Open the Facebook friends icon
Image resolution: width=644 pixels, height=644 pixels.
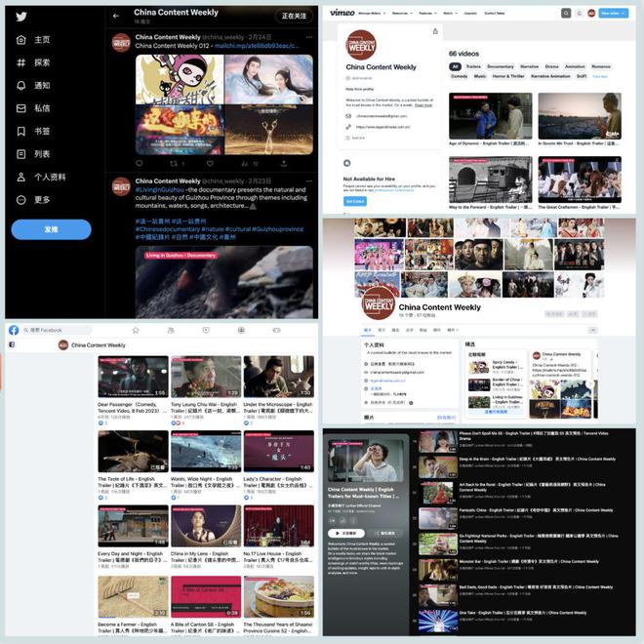(x=171, y=330)
